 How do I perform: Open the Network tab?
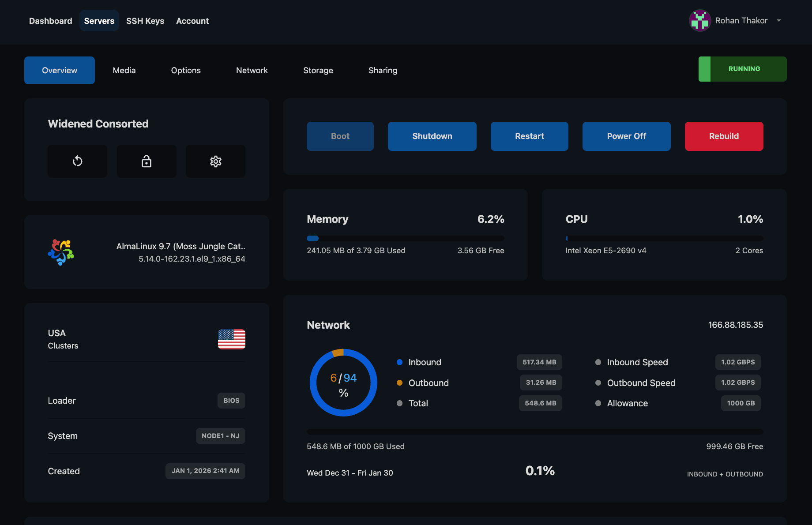pyautogui.click(x=252, y=71)
